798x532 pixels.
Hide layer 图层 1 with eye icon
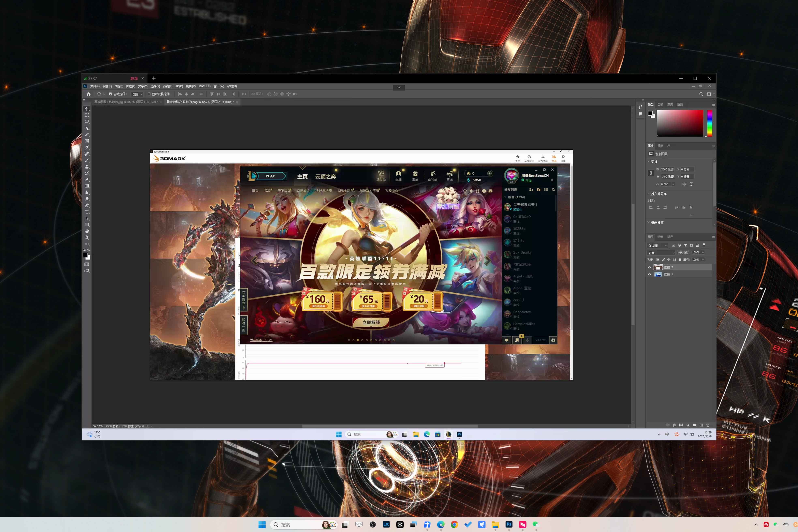pyautogui.click(x=649, y=274)
